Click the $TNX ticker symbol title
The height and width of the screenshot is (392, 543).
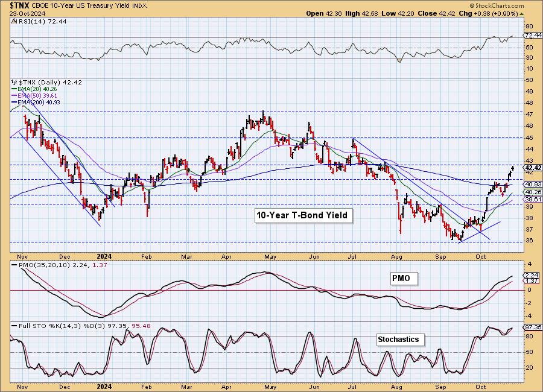20,5
